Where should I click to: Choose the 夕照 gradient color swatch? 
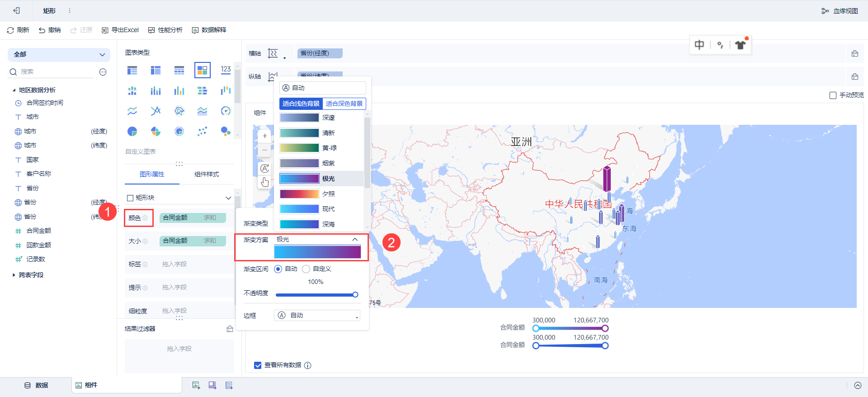pyautogui.click(x=299, y=194)
